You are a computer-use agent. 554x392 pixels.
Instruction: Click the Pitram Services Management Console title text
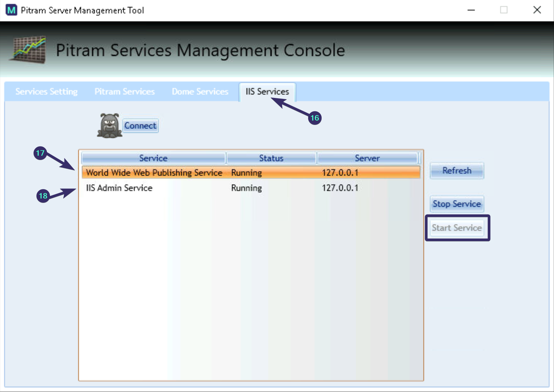[200, 50]
